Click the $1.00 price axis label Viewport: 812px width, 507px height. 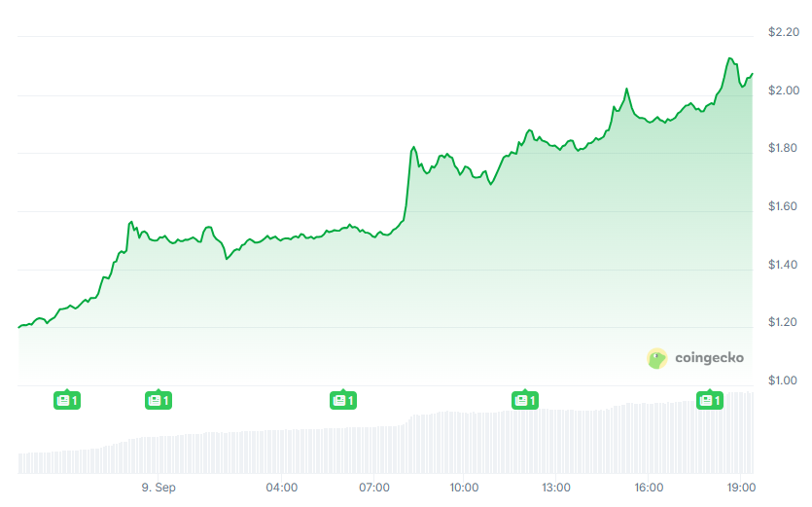[x=783, y=380]
